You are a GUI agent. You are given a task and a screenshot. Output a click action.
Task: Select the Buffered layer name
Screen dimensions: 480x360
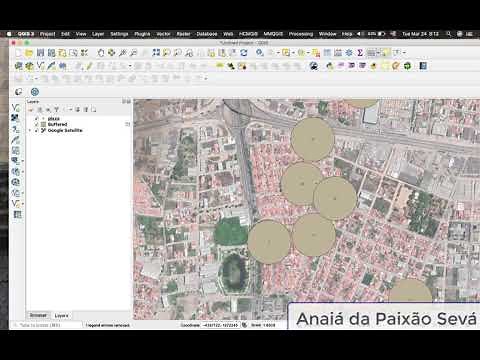(57, 124)
